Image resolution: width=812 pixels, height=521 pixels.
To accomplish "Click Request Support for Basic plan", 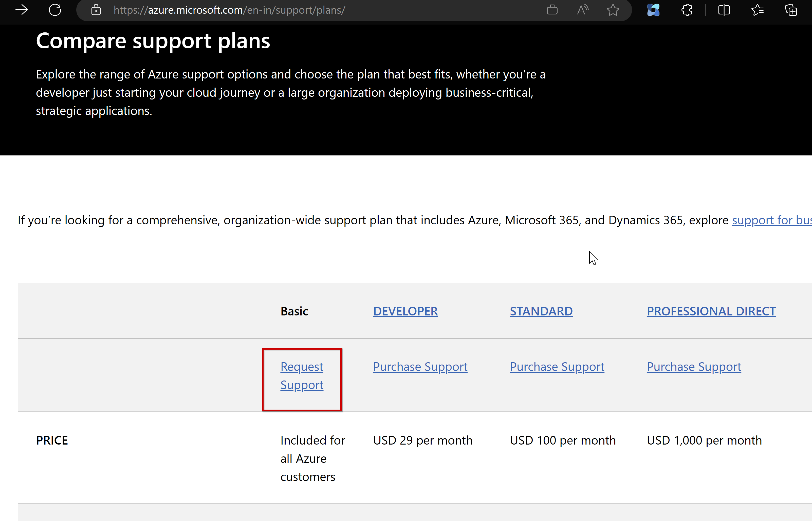I will [302, 376].
